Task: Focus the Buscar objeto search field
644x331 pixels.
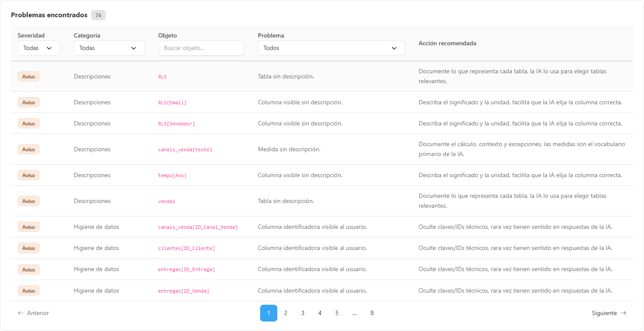Action: (201, 48)
